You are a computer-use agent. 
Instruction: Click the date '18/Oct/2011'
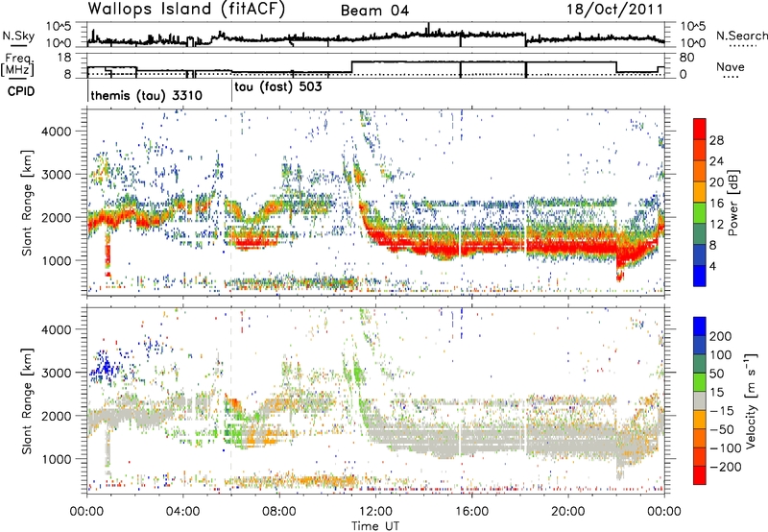(615, 10)
